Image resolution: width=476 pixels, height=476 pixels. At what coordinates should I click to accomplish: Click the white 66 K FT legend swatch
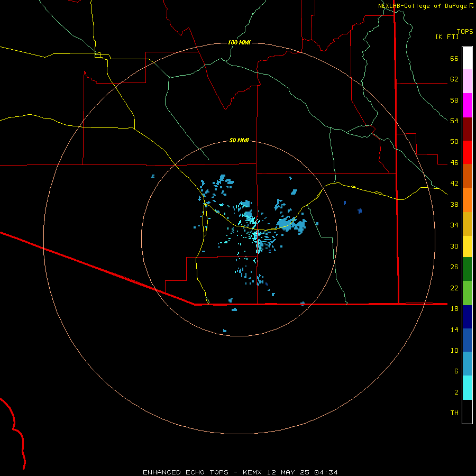(x=467, y=58)
